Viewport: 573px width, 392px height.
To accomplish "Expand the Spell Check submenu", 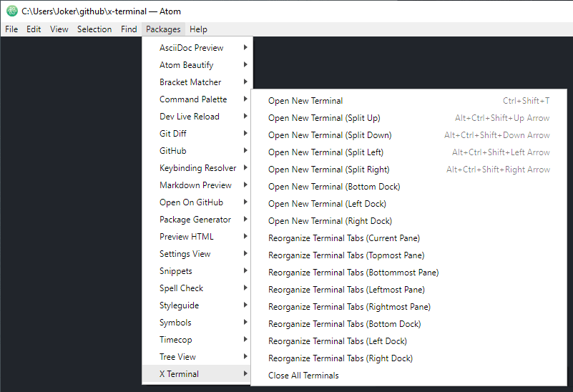I will click(x=197, y=288).
